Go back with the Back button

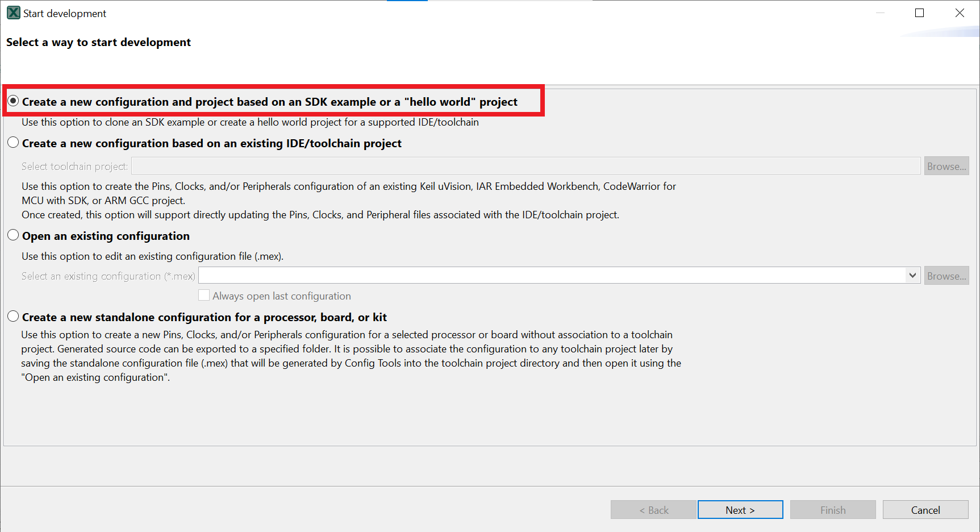click(x=653, y=510)
